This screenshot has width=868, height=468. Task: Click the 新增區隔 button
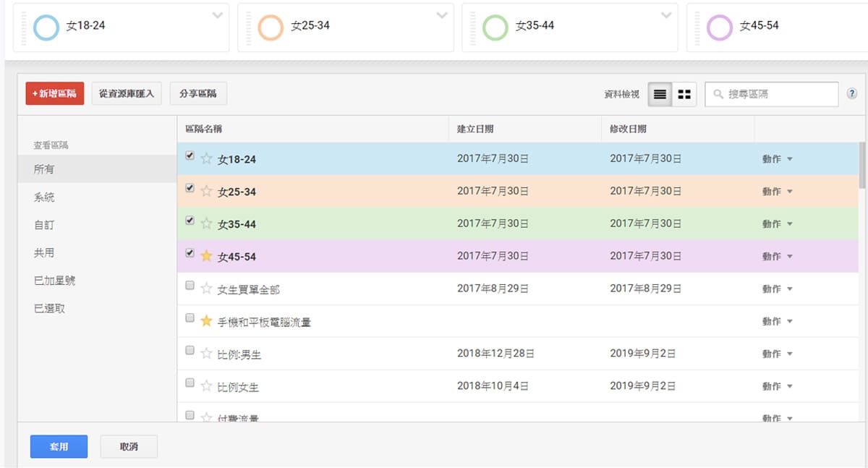click(55, 93)
